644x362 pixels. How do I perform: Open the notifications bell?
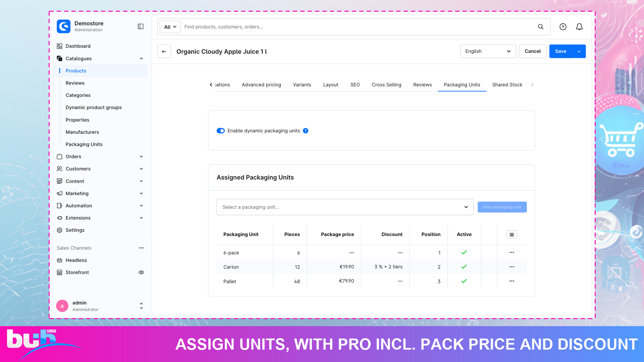coord(579,27)
